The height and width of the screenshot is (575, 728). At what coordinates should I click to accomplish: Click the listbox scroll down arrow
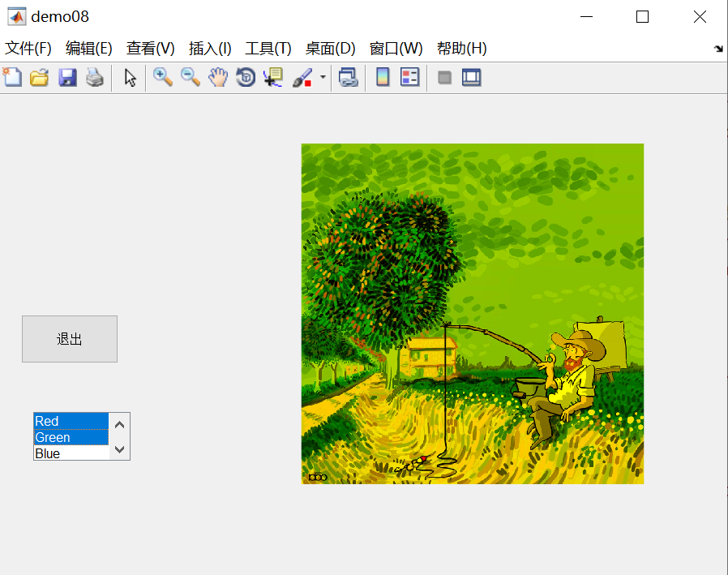tap(119, 449)
